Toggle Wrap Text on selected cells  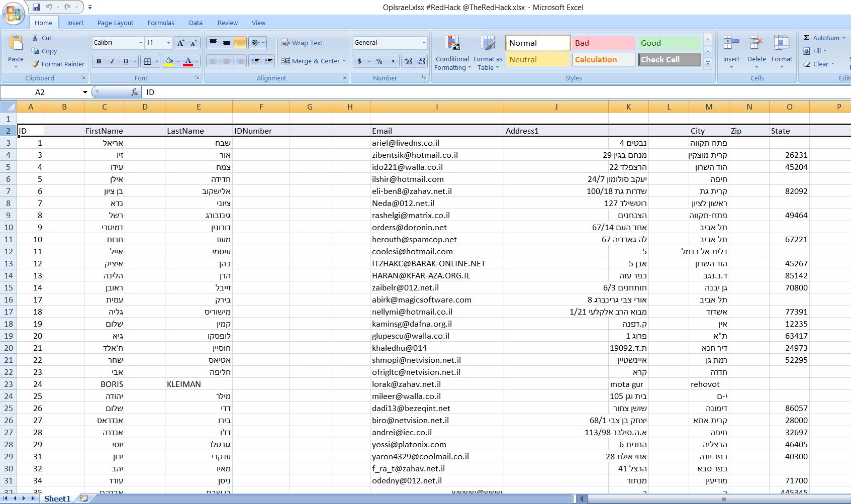[x=302, y=43]
